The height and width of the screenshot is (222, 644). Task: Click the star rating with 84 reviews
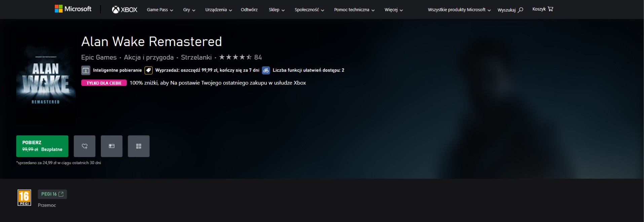240,57
